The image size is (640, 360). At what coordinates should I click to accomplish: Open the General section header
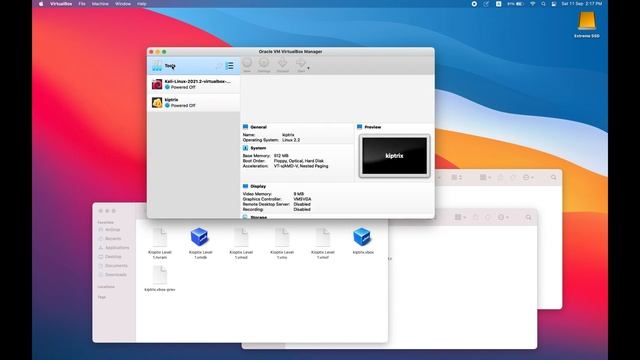(x=258, y=127)
